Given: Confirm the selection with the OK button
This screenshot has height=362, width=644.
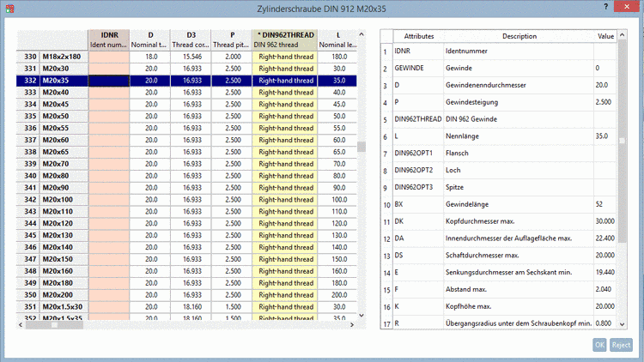Looking at the screenshot, I should point(600,344).
